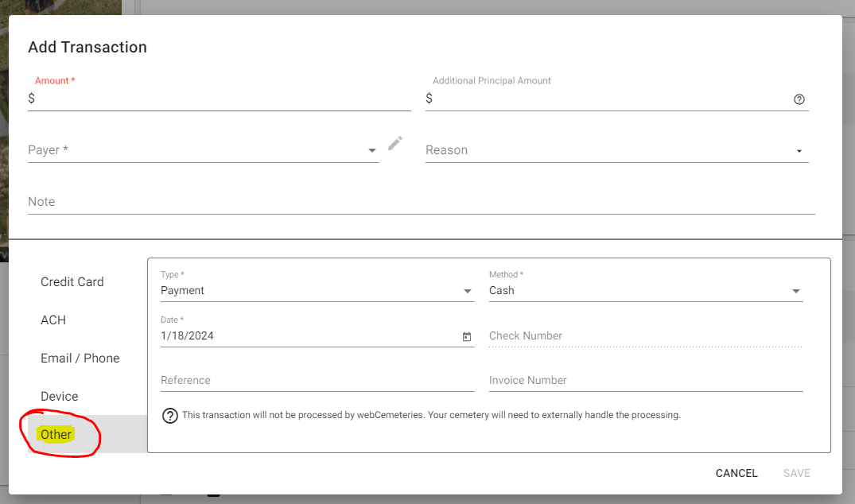
Task: Click the question mark icon by processing notice
Action: (169, 416)
